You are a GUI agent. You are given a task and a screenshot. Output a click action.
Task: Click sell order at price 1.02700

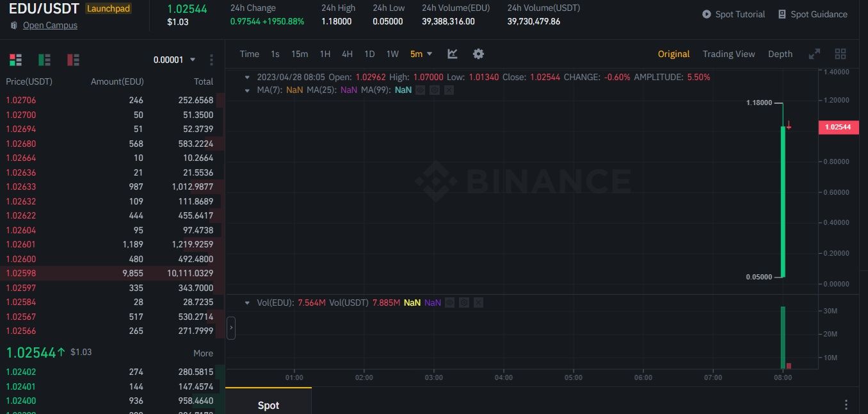tap(112, 115)
